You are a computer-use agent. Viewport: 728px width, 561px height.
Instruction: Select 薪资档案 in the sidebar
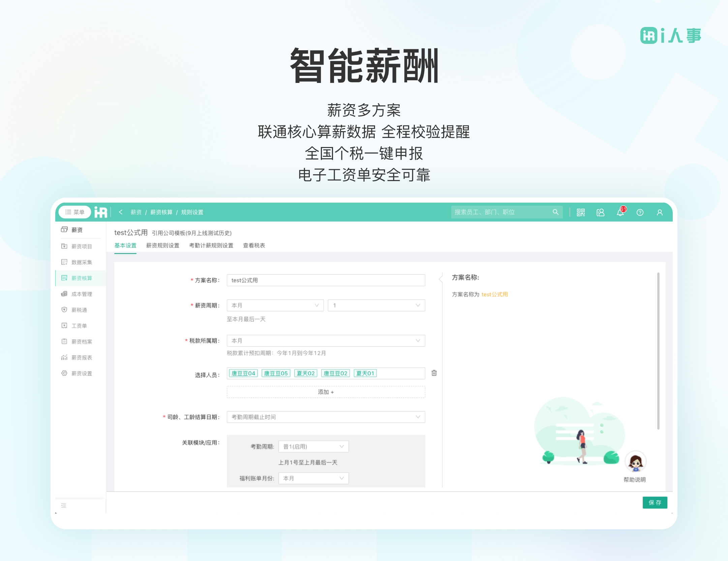[x=81, y=342]
